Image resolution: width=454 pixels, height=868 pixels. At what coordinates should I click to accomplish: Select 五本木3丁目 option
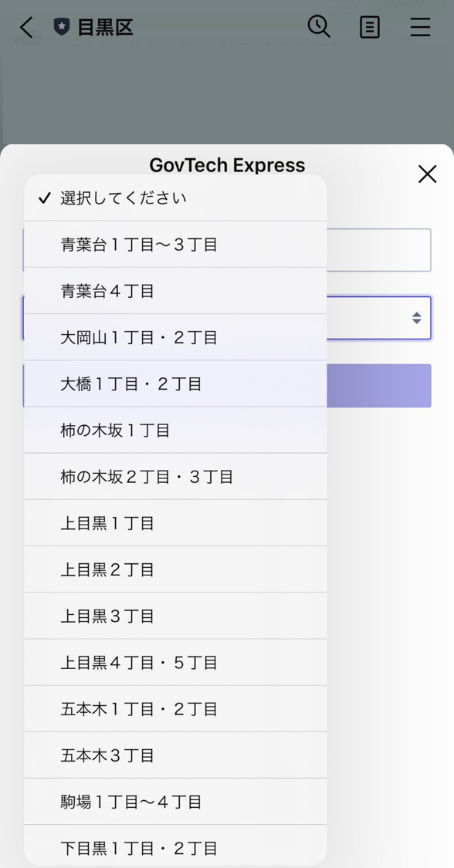(x=175, y=755)
